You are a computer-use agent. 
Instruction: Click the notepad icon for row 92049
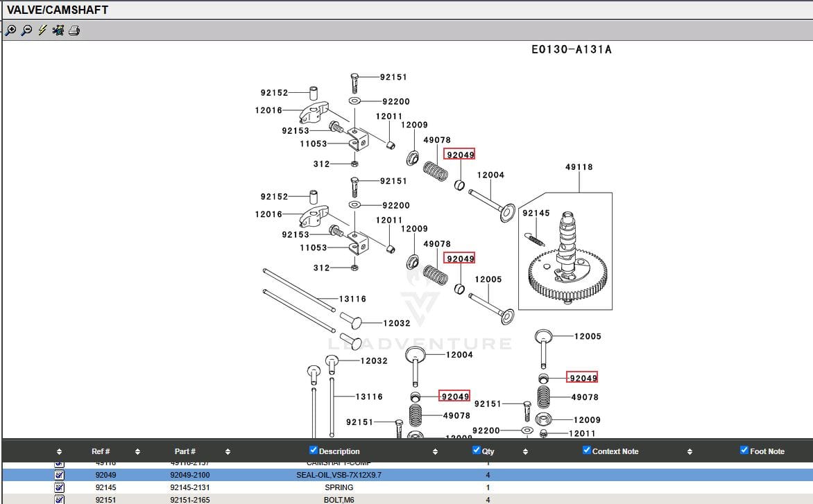(x=60, y=475)
